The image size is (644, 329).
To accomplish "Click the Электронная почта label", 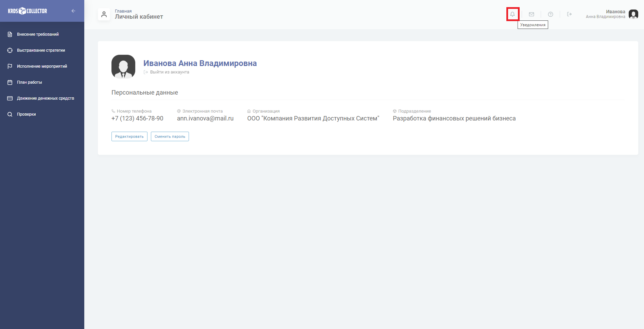I will click(x=203, y=111).
